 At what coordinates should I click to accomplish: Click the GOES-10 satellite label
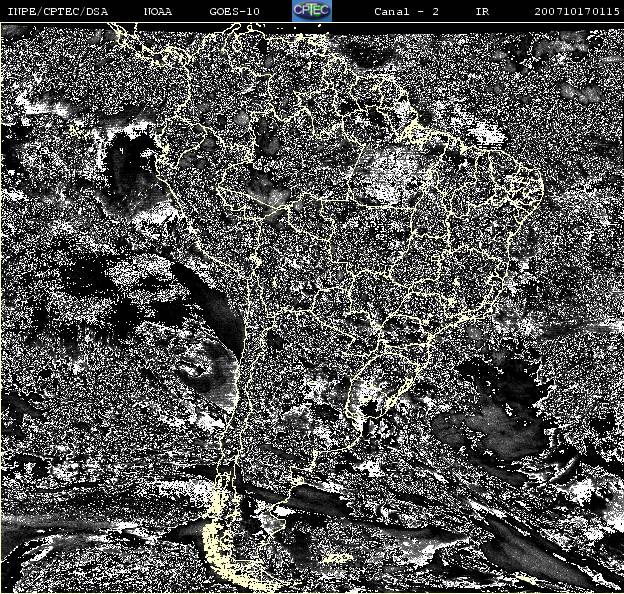234,11
